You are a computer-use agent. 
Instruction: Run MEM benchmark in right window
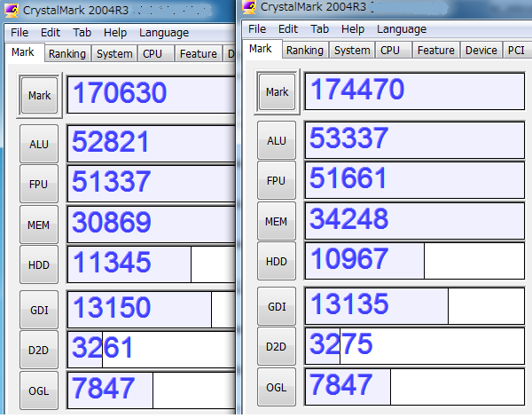(277, 221)
